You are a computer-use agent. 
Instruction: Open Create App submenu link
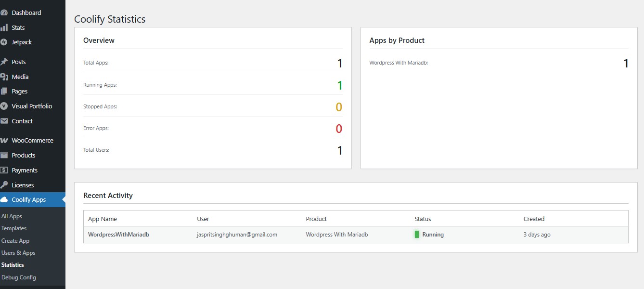pyautogui.click(x=15, y=241)
